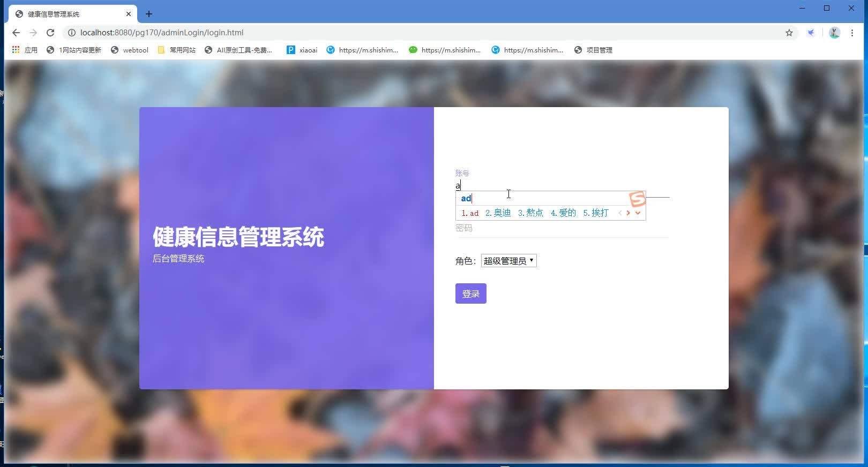The width and height of the screenshot is (868, 467).
Task: Go to next IME candidate page
Action: pos(628,213)
